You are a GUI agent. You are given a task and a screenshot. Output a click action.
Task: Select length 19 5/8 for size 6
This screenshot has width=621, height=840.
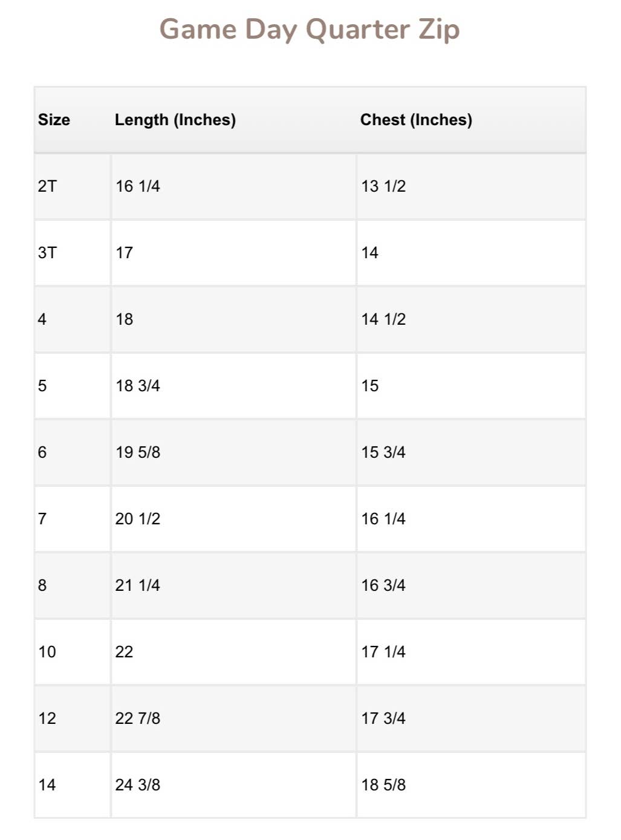(138, 452)
